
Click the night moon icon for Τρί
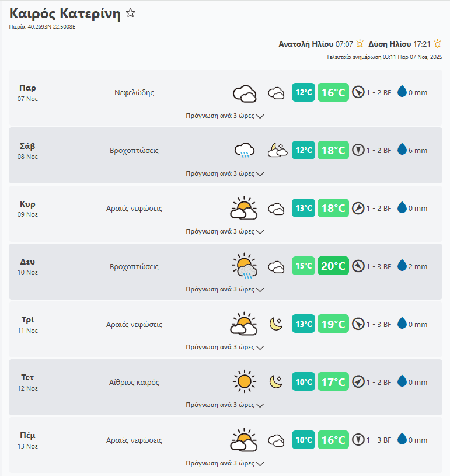point(276,324)
